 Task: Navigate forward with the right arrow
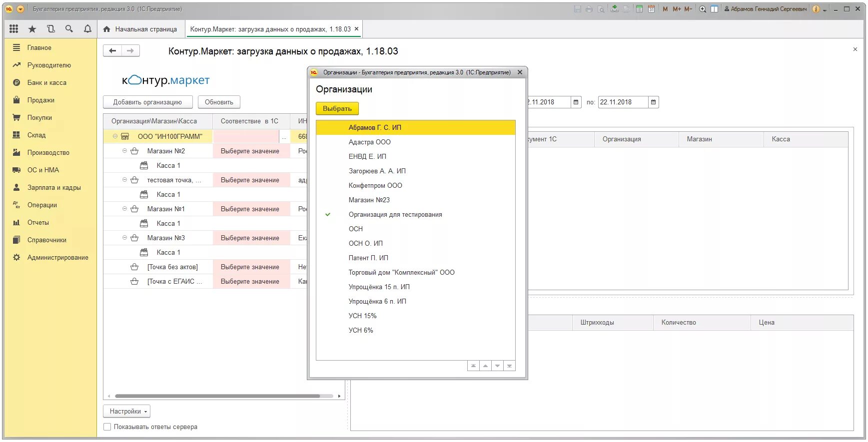130,50
